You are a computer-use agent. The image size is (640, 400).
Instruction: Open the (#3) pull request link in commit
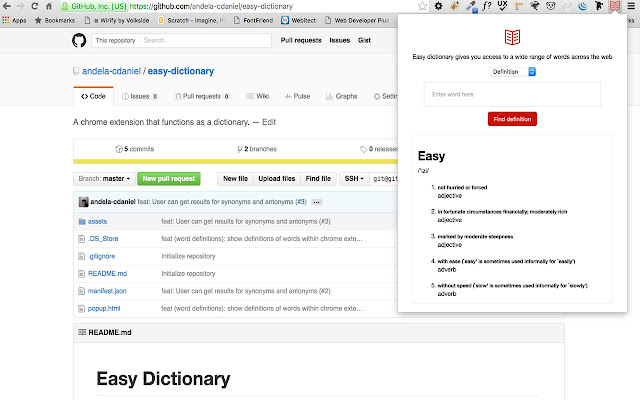tap(301, 202)
